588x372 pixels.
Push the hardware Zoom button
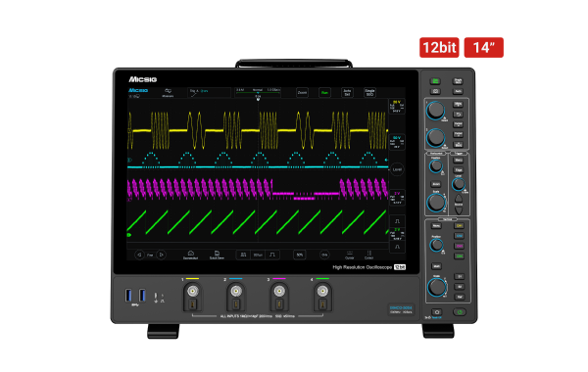tap(436, 184)
